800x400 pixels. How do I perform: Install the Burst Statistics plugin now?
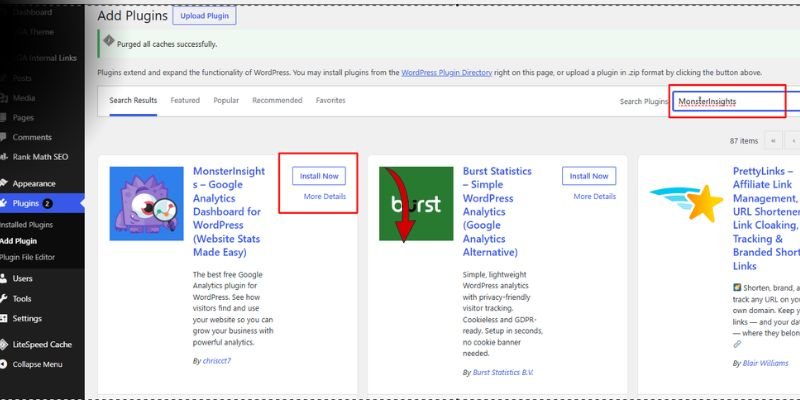[589, 176]
